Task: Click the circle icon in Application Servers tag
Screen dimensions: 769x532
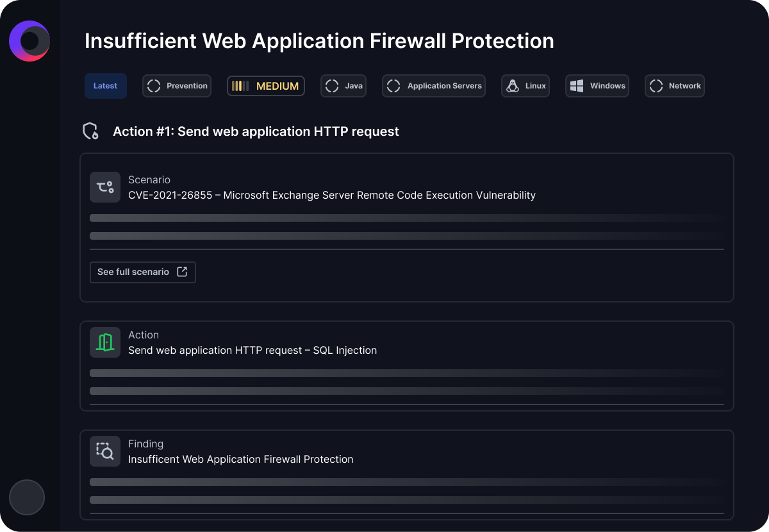Action: click(x=393, y=86)
